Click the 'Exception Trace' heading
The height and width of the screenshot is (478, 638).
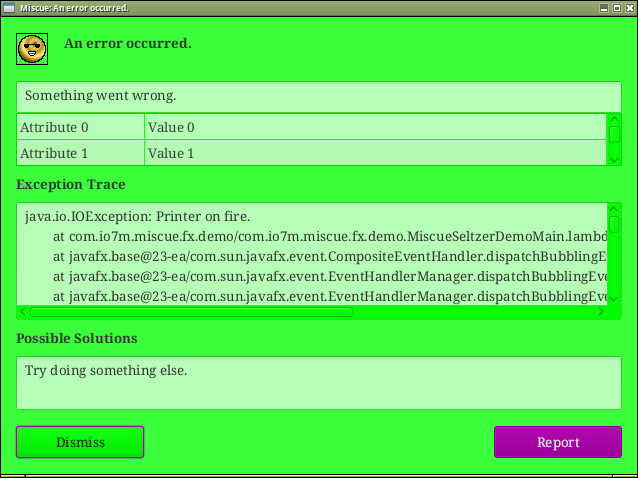[x=71, y=184]
